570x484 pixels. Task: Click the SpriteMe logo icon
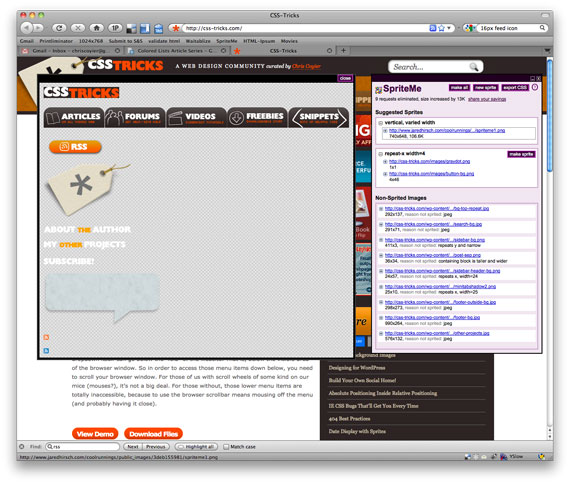coord(378,89)
